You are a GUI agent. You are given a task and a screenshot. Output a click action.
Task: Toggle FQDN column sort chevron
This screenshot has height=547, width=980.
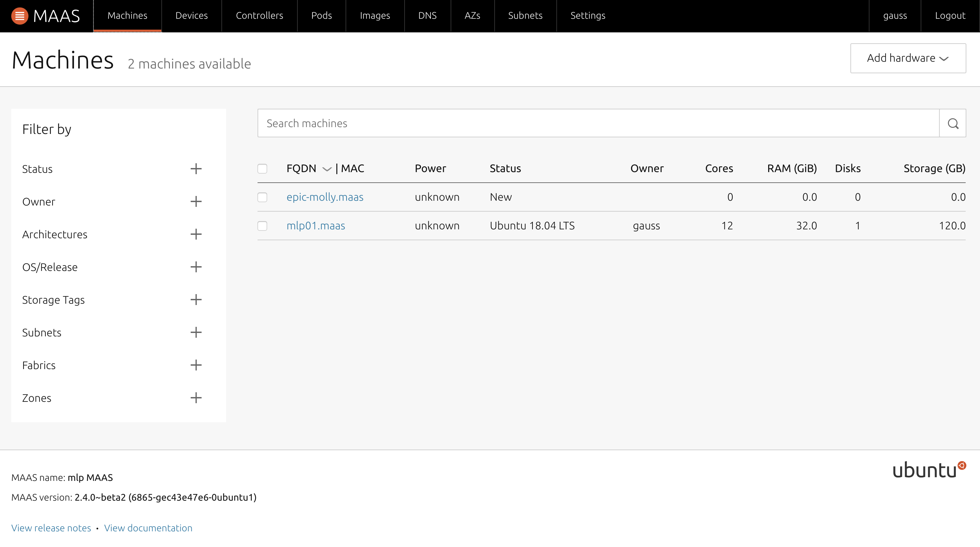coord(327,169)
